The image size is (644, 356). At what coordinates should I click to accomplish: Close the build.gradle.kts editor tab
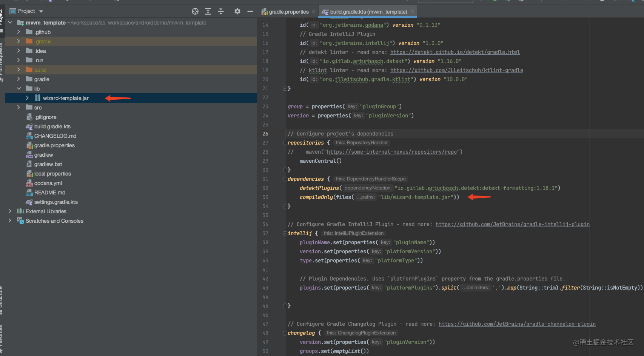[x=412, y=12]
